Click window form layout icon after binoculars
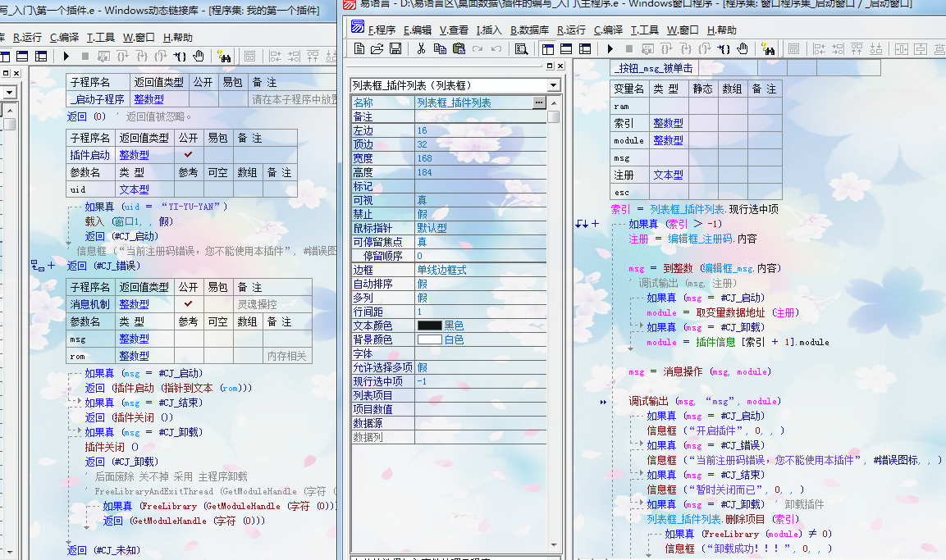Viewport: 946px width, 560px height. click(793, 49)
